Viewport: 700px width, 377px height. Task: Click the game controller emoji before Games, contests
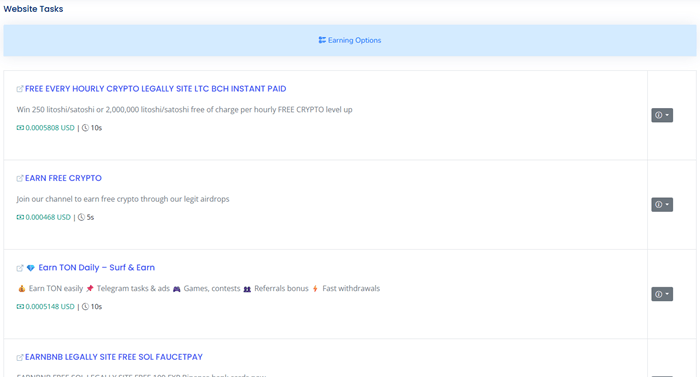(x=177, y=289)
